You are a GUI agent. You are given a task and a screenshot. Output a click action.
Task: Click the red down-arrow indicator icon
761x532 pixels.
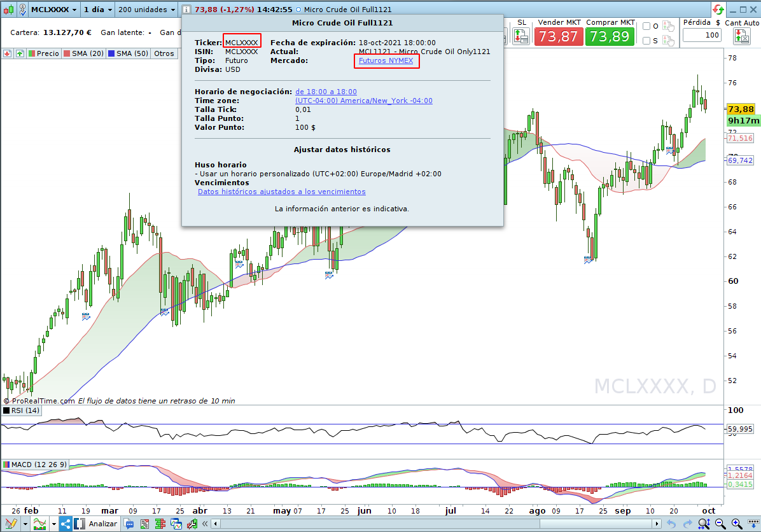[x=7, y=53]
